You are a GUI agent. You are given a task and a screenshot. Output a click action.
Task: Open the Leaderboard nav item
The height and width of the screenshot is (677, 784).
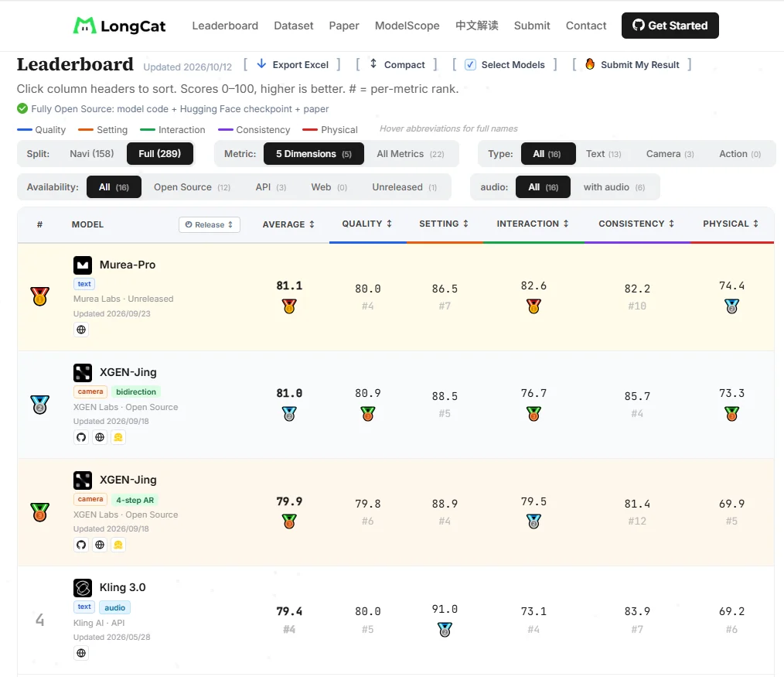pyautogui.click(x=225, y=26)
